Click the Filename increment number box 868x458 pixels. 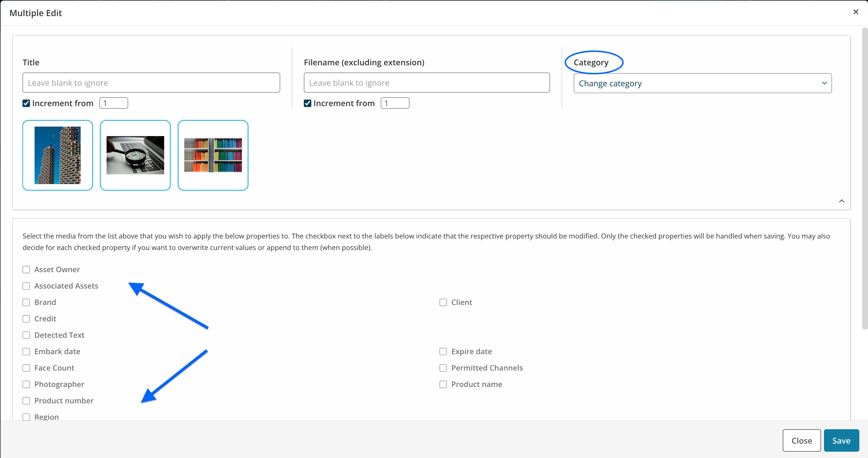[395, 103]
